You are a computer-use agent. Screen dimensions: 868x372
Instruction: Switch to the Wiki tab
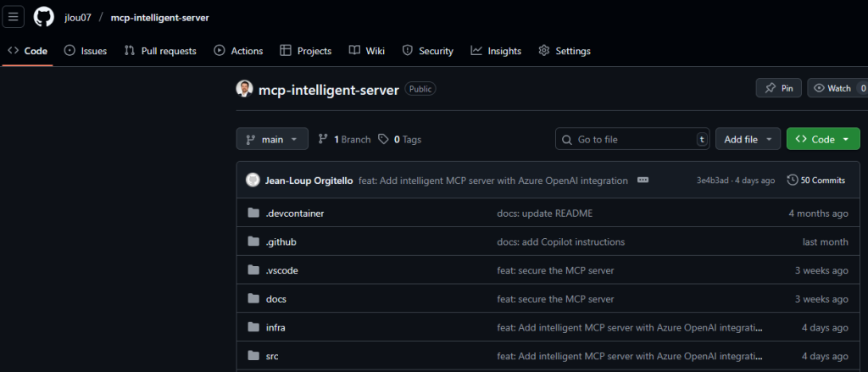366,51
